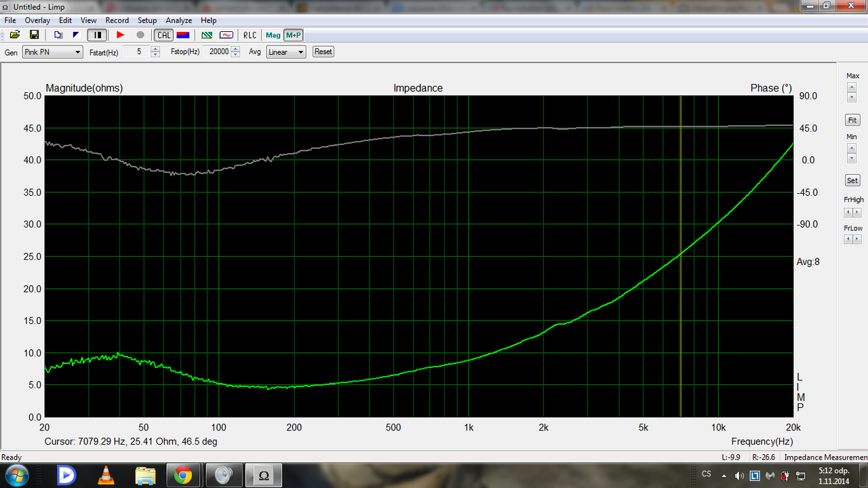
Task: Click the Fit button on right panel
Action: click(852, 120)
